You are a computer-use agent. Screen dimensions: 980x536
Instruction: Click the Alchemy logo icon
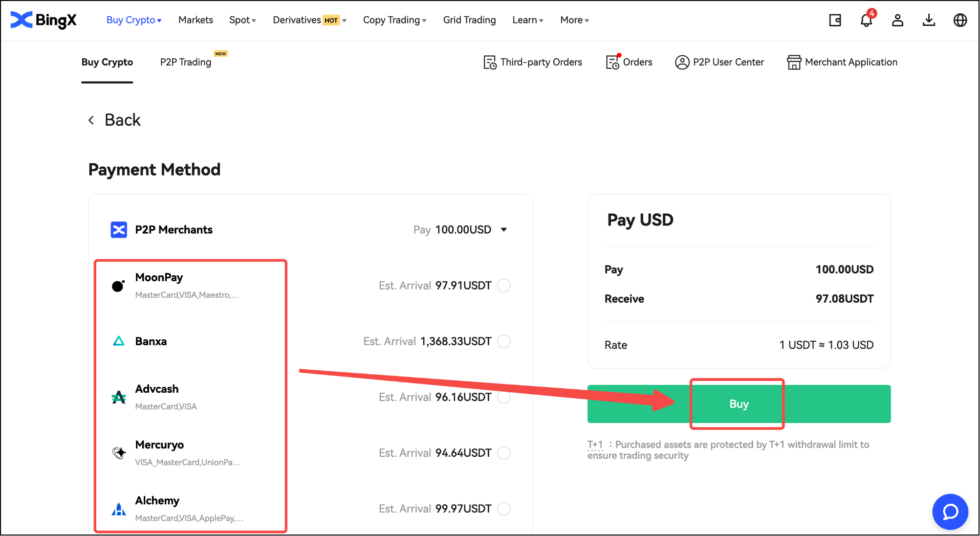tap(119, 509)
